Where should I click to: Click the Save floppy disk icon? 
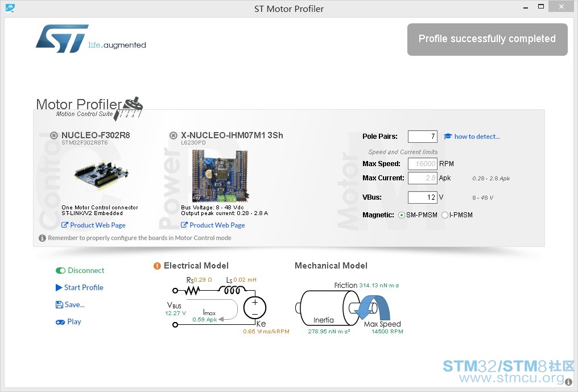(x=59, y=304)
